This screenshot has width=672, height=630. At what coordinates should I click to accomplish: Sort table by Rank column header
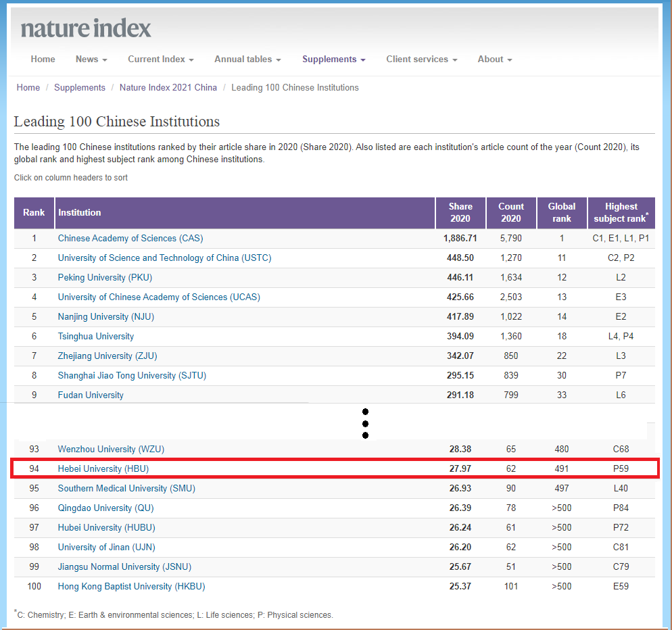click(34, 212)
